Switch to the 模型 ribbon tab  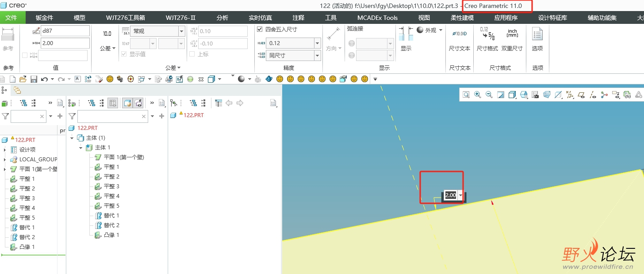(x=80, y=18)
